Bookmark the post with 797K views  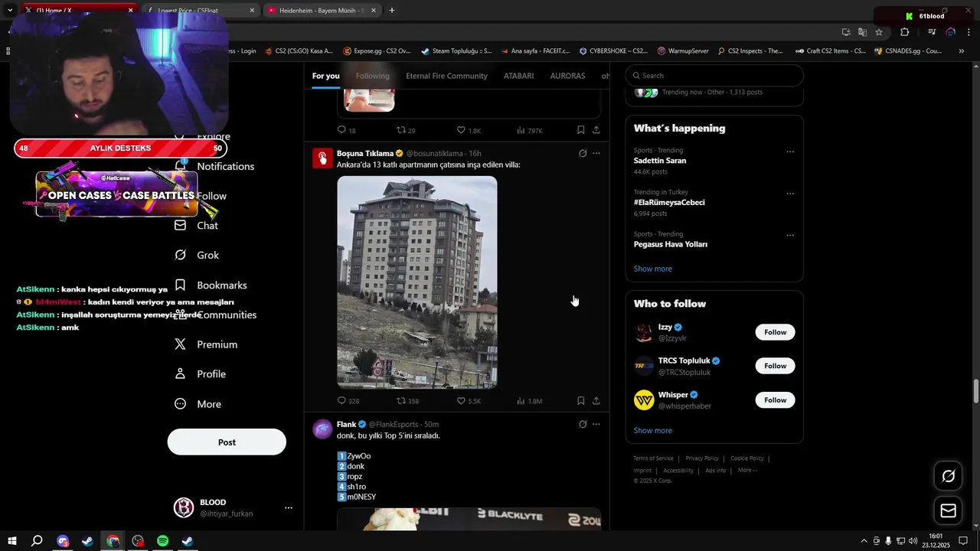click(x=580, y=130)
